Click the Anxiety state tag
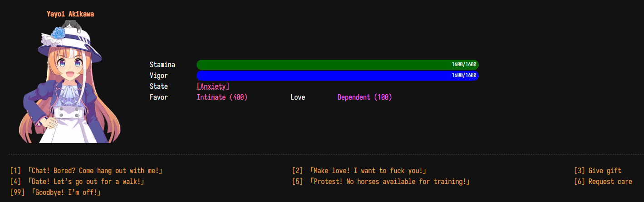Viewport: 644px width, 202px height. [213, 87]
